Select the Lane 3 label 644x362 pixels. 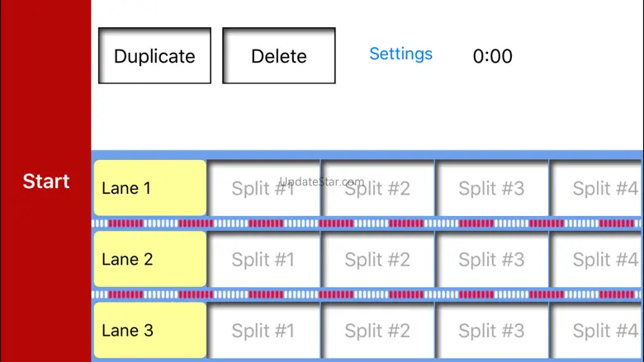point(149,331)
